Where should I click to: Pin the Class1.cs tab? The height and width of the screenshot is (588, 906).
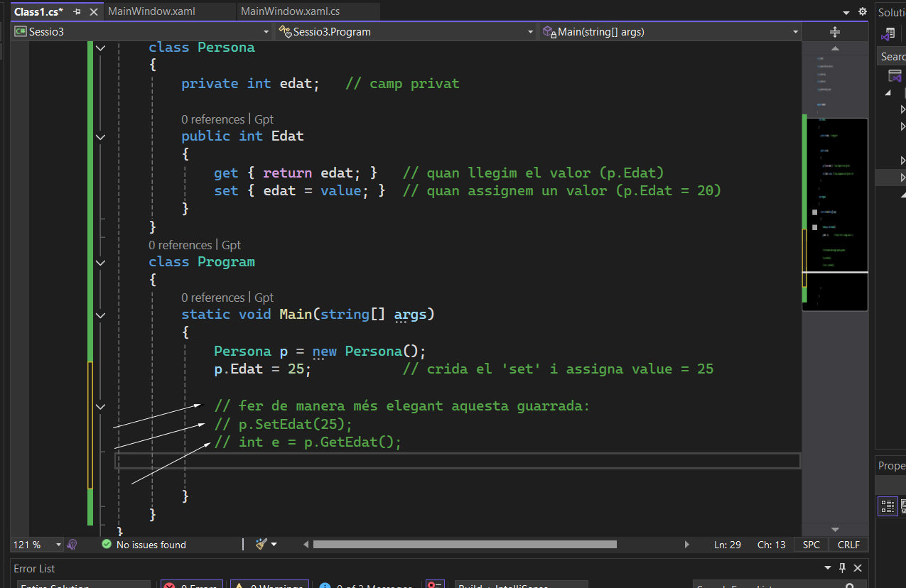click(77, 12)
